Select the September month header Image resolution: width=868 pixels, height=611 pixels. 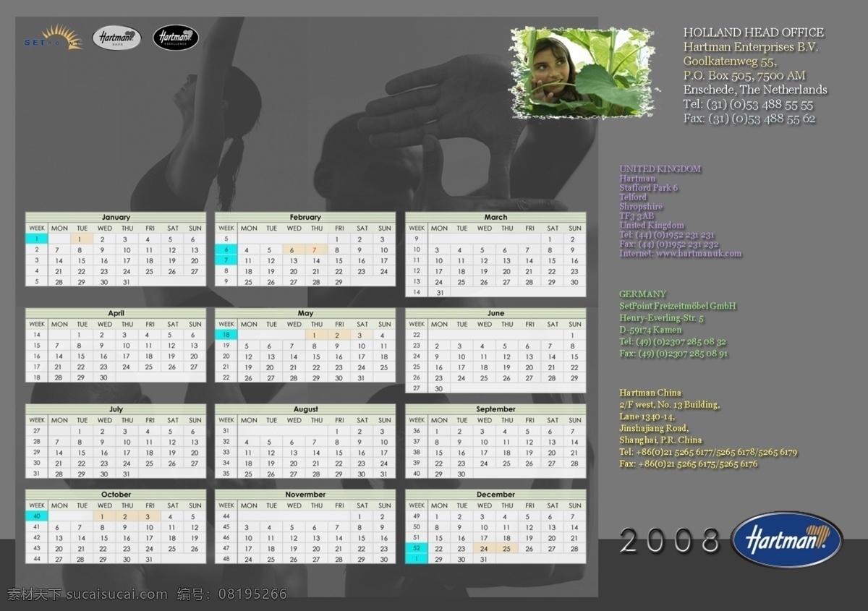coord(495,409)
